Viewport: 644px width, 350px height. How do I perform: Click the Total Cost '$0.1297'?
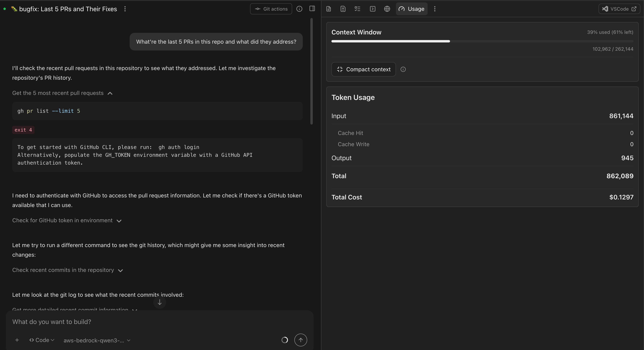[621, 197]
